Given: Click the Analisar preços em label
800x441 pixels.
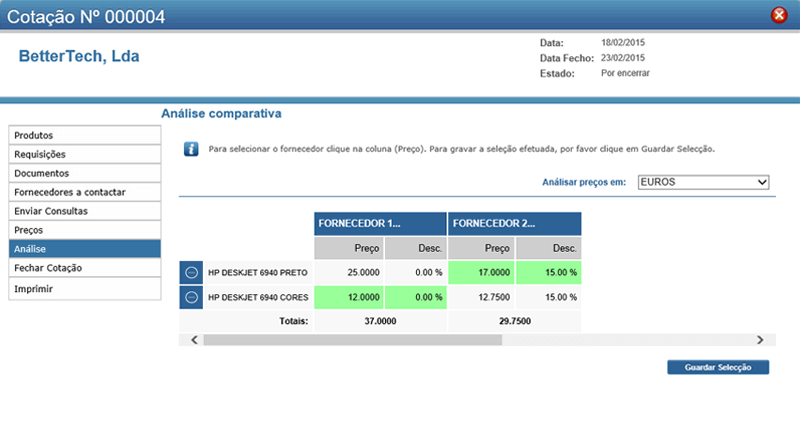Looking at the screenshot, I should [584, 182].
